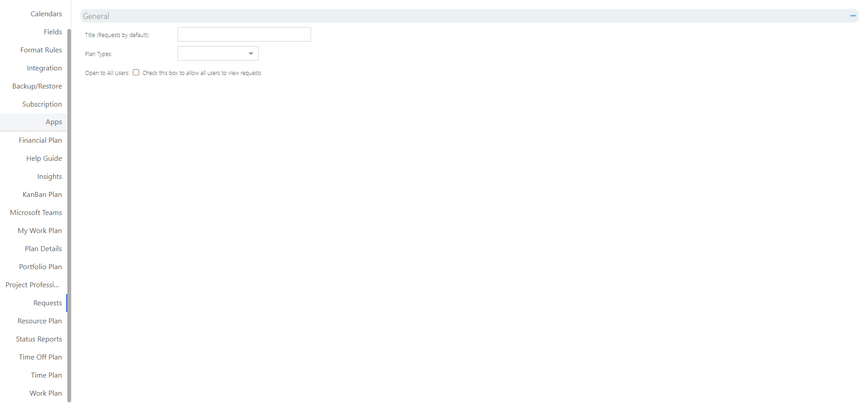868x411 pixels.
Task: Select Microsoft Teams from the app list
Action: pos(36,212)
